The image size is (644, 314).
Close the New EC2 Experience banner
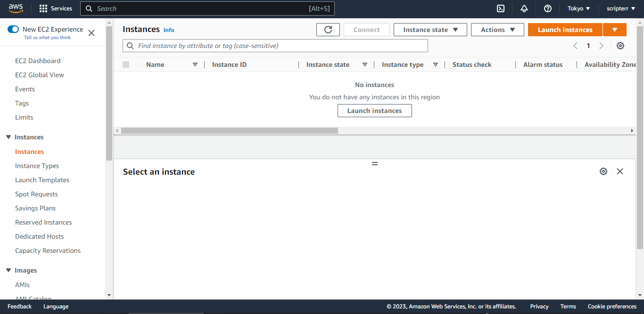coord(91,33)
